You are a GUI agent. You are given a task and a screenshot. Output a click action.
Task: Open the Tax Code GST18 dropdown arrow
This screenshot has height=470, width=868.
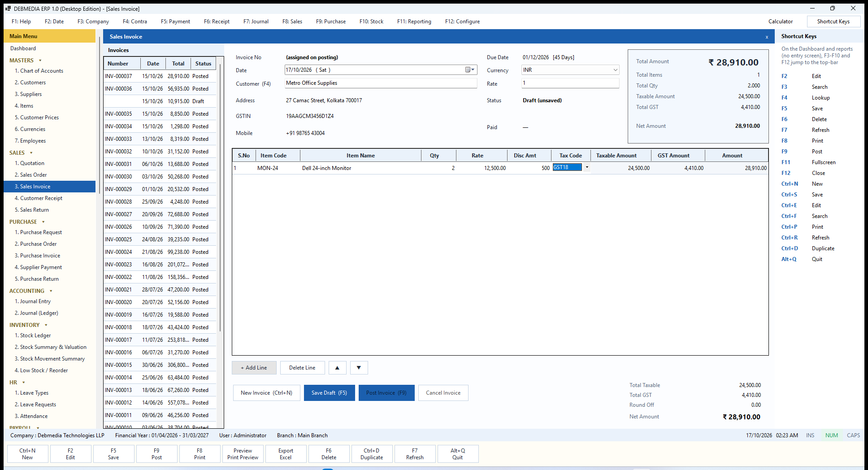point(586,167)
